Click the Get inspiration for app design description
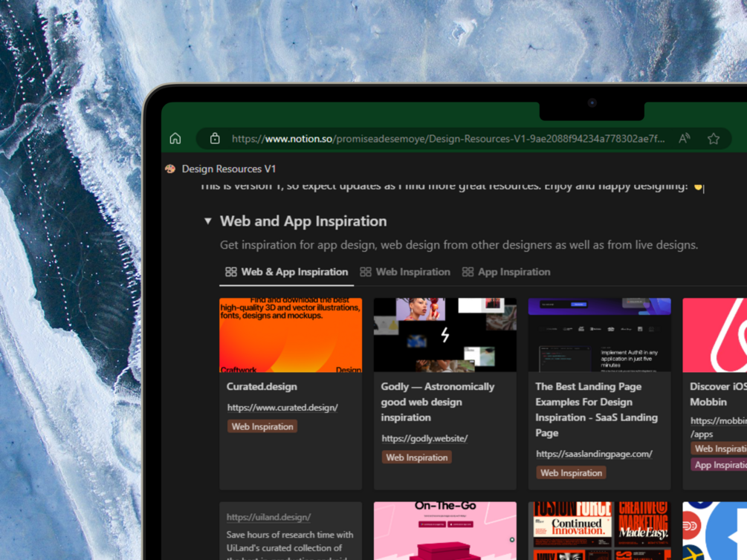Image resolution: width=747 pixels, height=560 pixels. click(459, 245)
